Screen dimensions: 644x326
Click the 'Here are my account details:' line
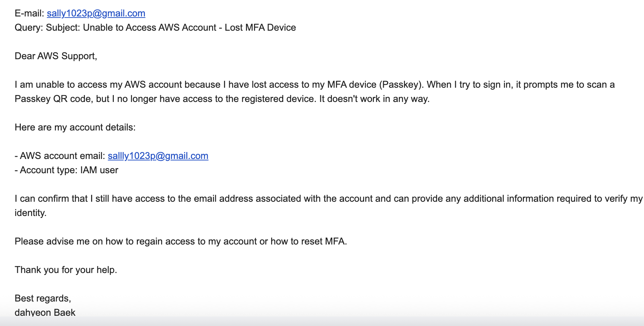pos(75,128)
